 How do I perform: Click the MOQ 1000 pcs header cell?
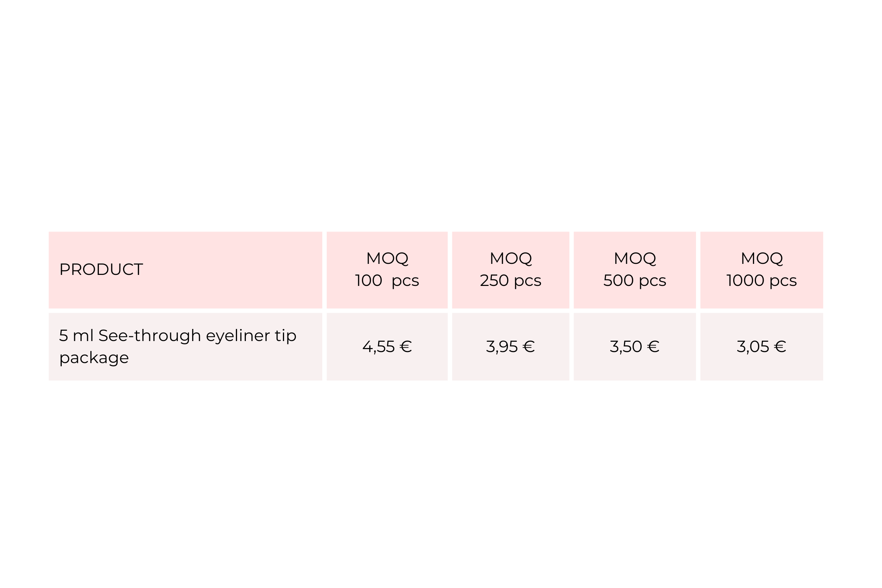point(761,270)
